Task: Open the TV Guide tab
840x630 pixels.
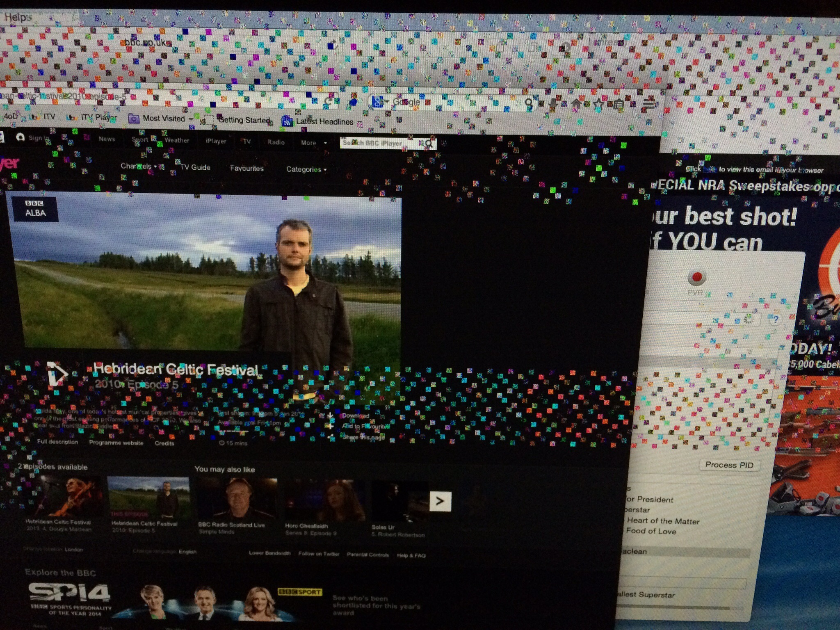Action: pyautogui.click(x=196, y=167)
